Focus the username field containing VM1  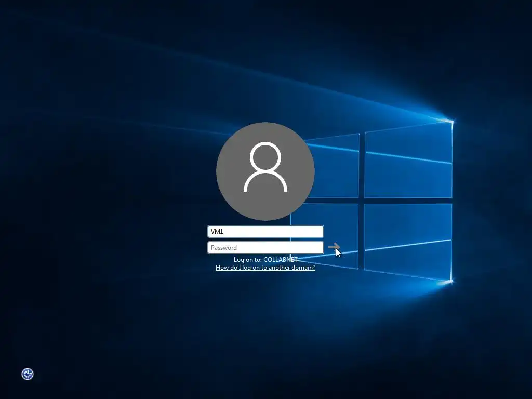pyautogui.click(x=265, y=231)
